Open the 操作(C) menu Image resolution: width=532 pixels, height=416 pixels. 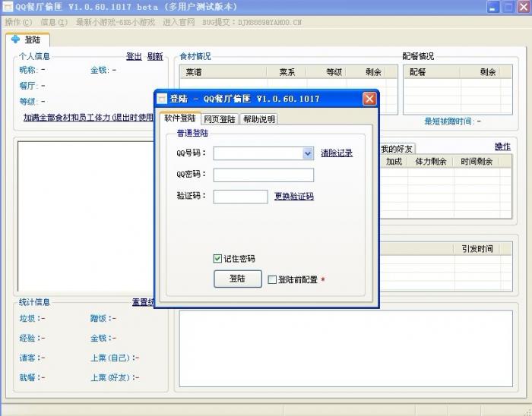click(x=18, y=22)
